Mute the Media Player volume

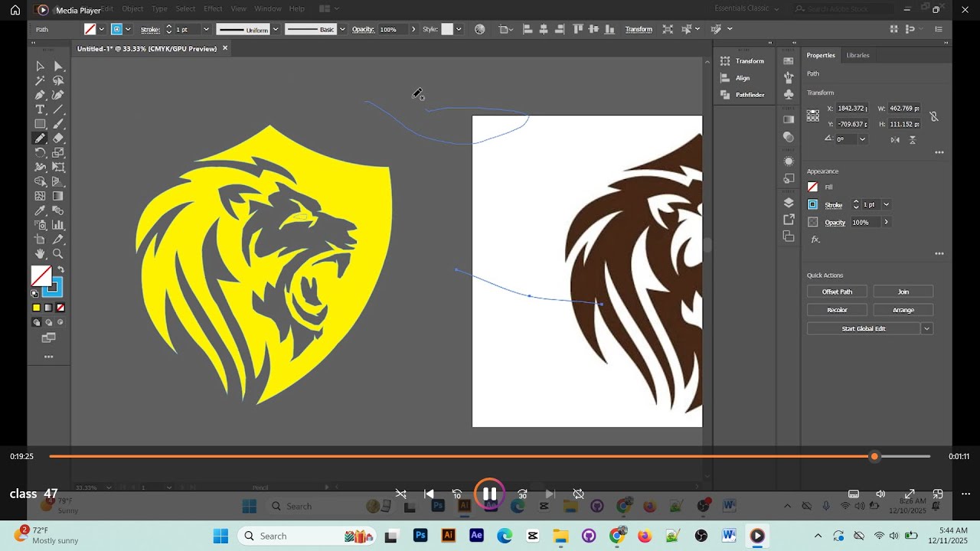[880, 494]
